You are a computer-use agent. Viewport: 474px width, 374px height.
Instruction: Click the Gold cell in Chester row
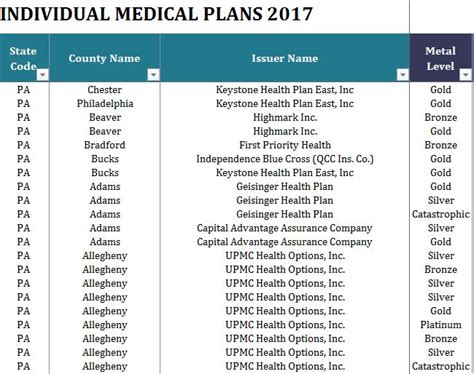441,90
